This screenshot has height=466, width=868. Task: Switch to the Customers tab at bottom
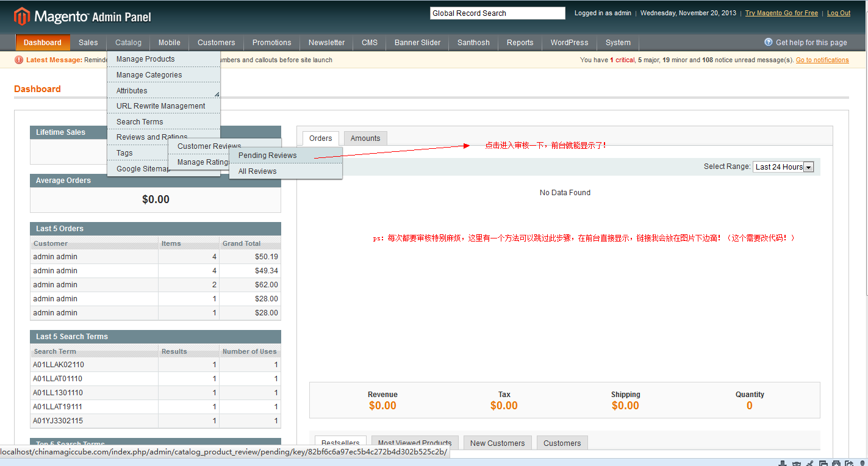(562, 443)
